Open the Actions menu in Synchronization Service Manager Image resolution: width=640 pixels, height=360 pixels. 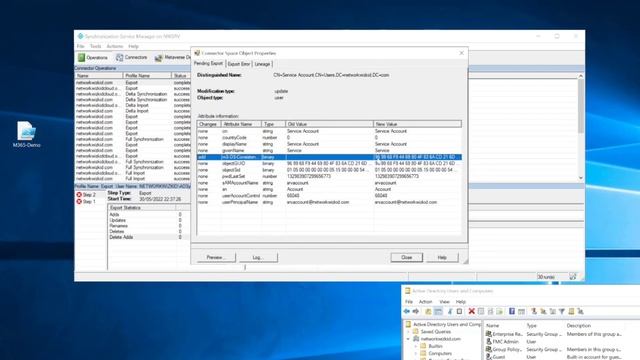[x=115, y=46]
